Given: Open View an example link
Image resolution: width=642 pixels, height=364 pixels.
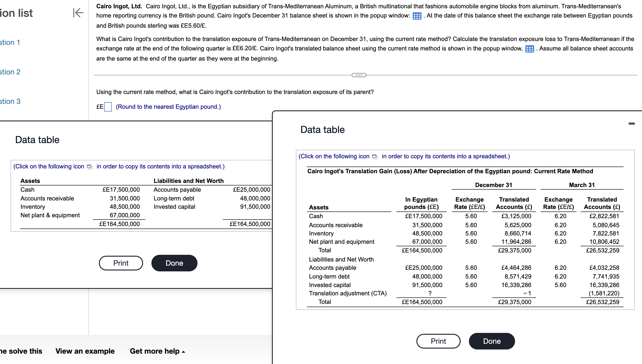Looking at the screenshot, I should [85, 351].
